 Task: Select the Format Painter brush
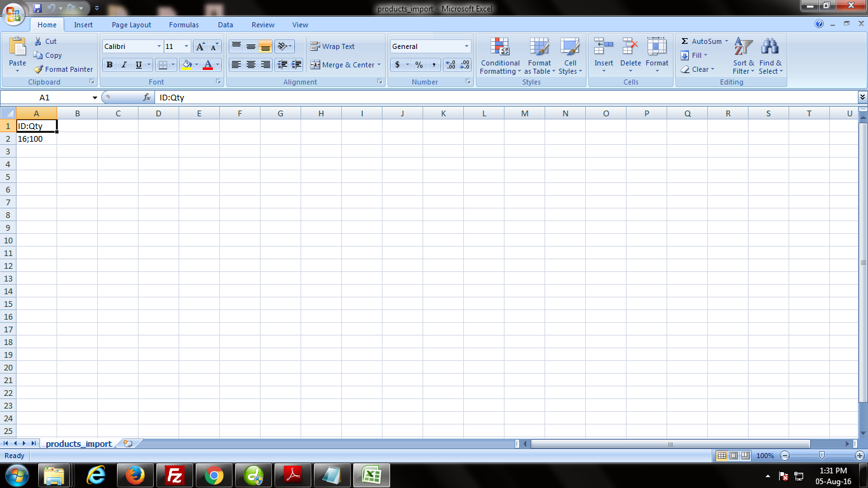coord(38,69)
